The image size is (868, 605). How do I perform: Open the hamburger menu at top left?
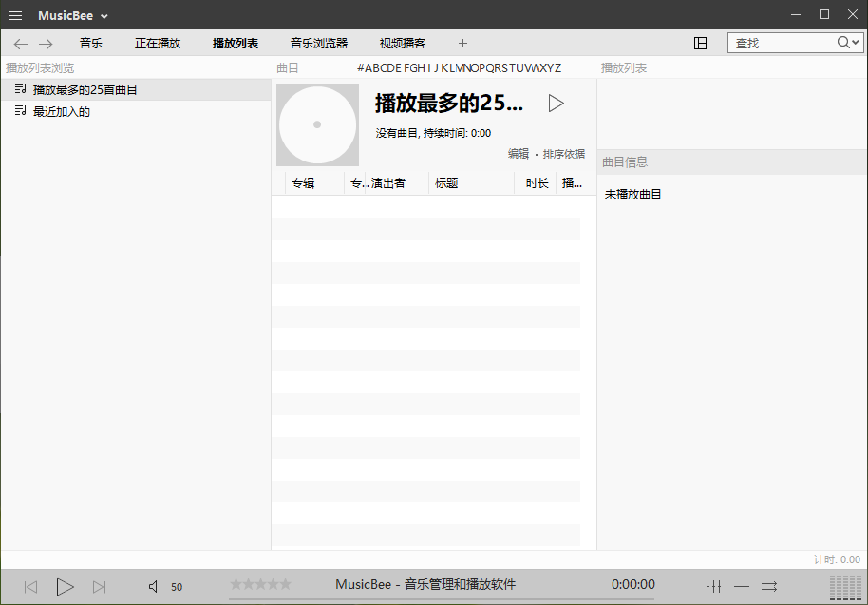tap(15, 15)
